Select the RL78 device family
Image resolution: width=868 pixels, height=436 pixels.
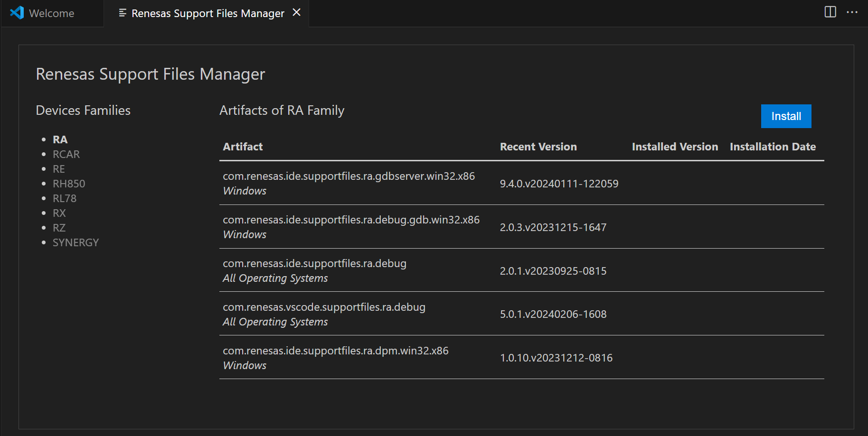pyautogui.click(x=65, y=198)
